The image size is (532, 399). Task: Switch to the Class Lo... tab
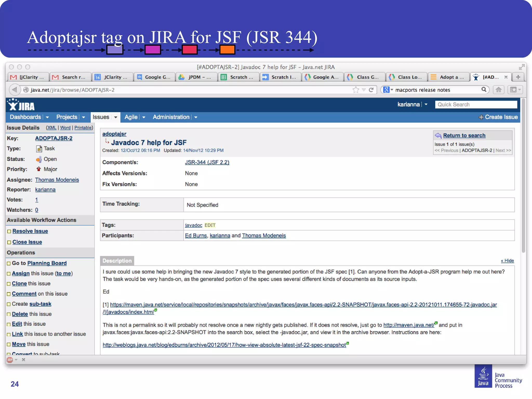click(407, 77)
